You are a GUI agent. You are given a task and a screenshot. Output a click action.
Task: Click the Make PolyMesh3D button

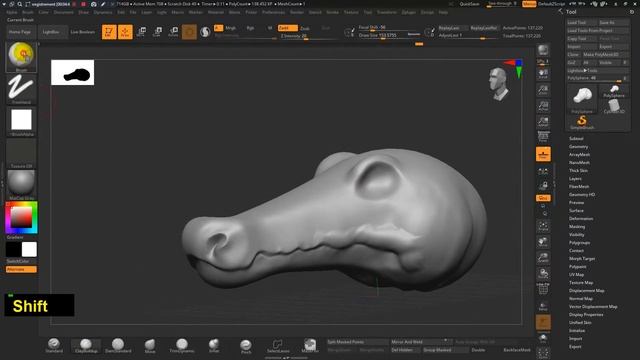tap(606, 54)
